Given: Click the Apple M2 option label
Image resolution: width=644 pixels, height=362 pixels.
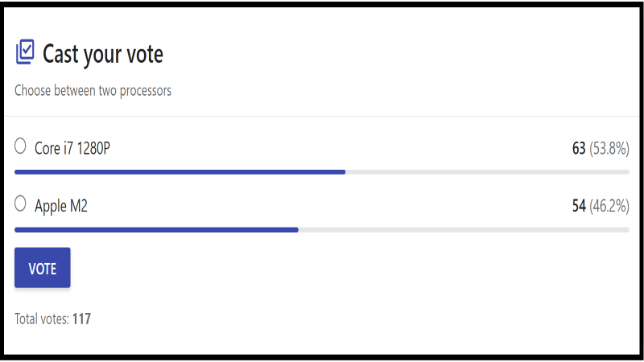Looking at the screenshot, I should (61, 206).
